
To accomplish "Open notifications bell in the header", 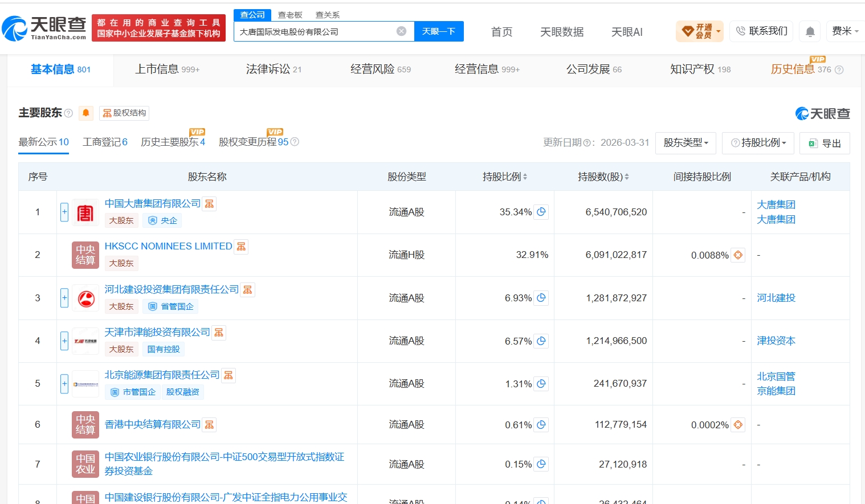I will coord(810,31).
